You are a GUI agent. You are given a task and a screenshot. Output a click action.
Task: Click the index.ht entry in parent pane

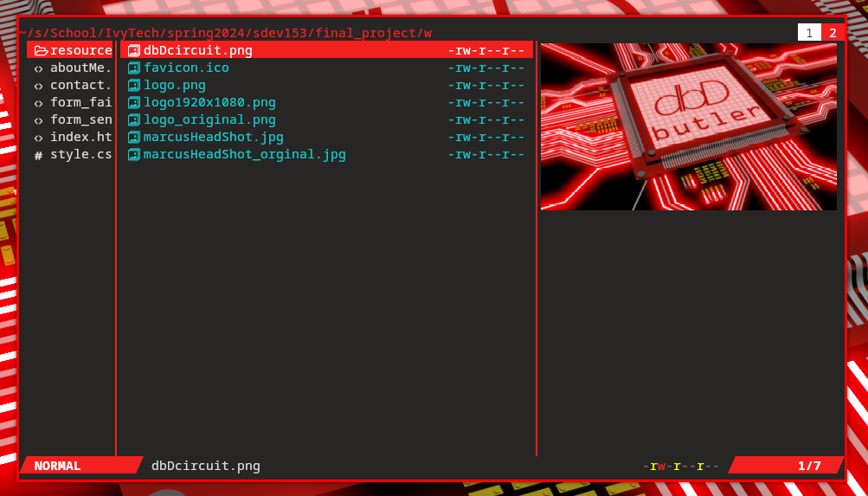click(81, 138)
